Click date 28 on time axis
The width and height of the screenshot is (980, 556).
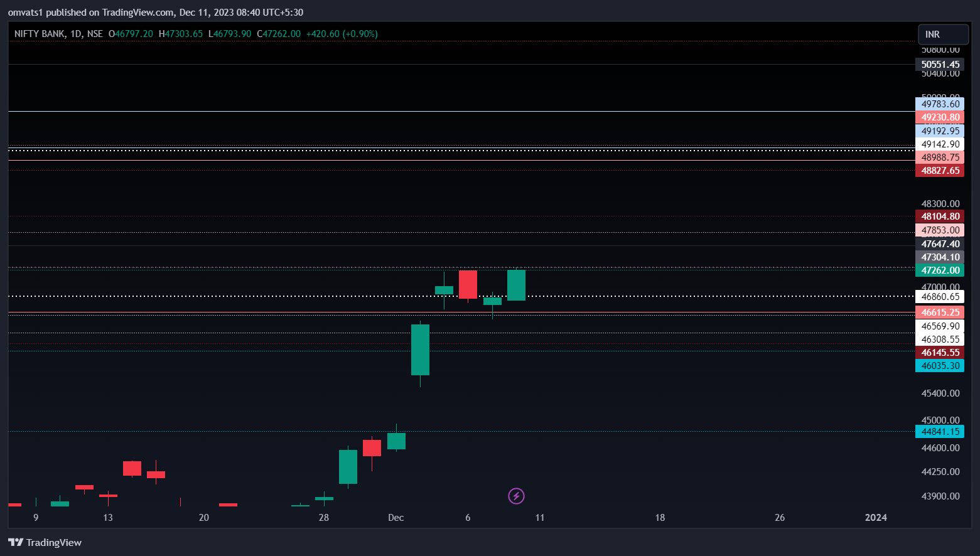324,518
